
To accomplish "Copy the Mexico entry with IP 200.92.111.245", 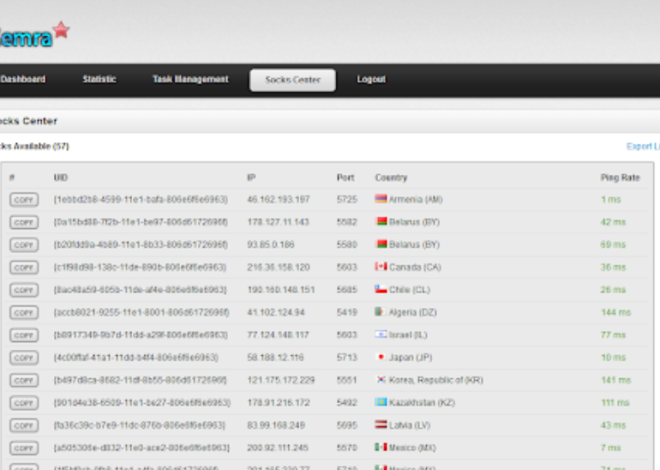I will coord(24,448).
